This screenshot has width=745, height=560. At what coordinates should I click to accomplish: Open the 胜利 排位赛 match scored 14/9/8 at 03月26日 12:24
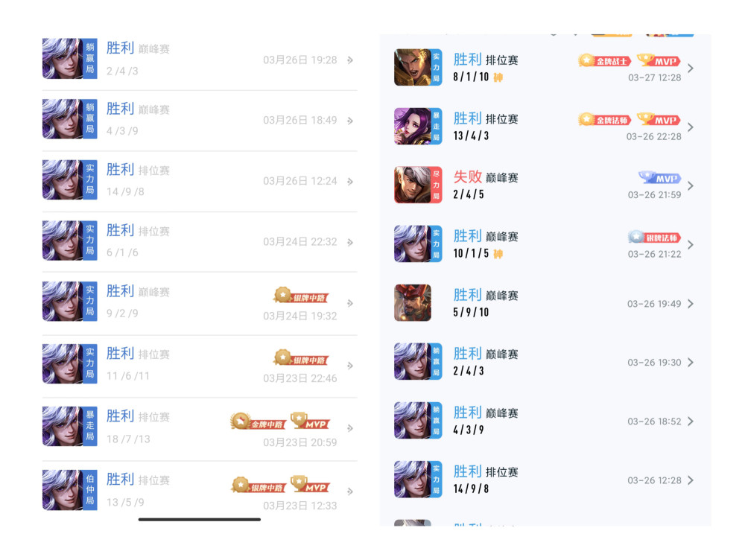pos(200,181)
